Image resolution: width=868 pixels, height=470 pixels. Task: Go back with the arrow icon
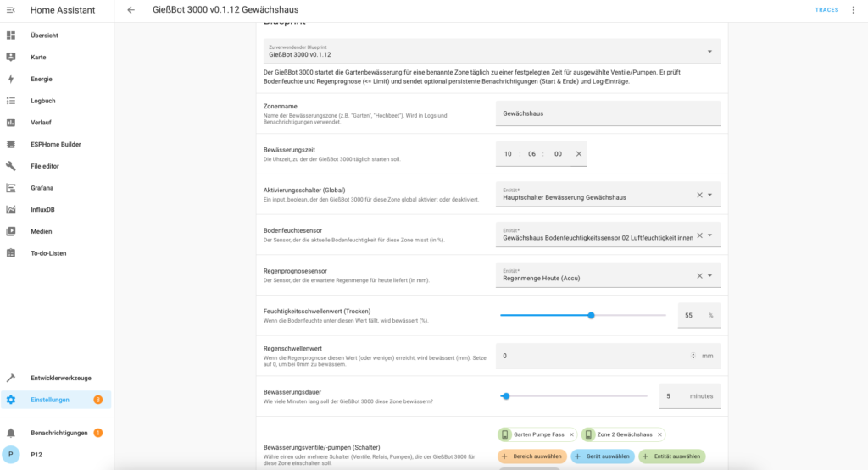pyautogui.click(x=131, y=10)
